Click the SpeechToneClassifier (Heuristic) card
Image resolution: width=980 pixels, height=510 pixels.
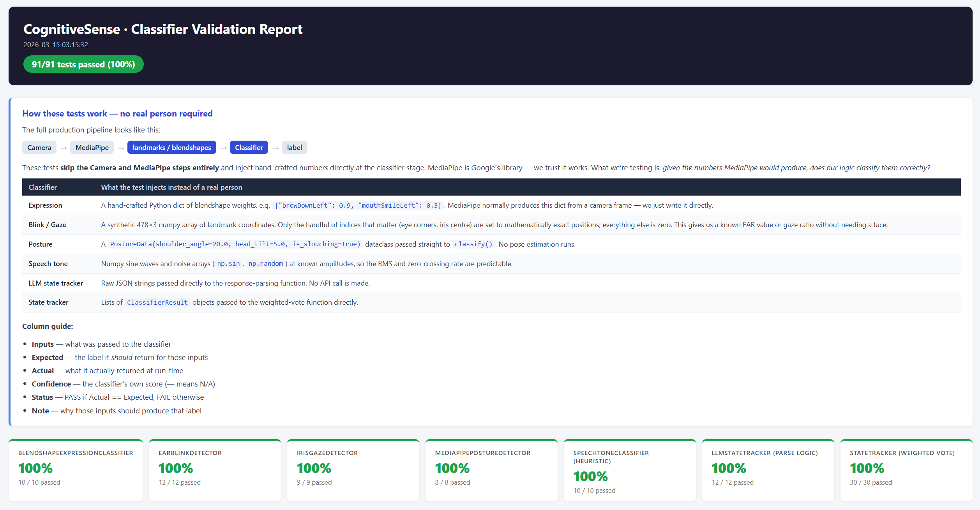click(x=629, y=470)
